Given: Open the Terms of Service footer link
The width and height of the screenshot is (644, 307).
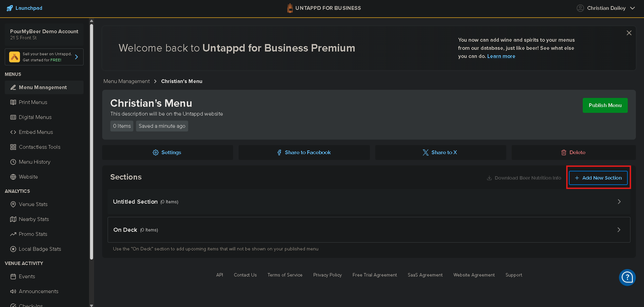Looking at the screenshot, I should (x=285, y=275).
